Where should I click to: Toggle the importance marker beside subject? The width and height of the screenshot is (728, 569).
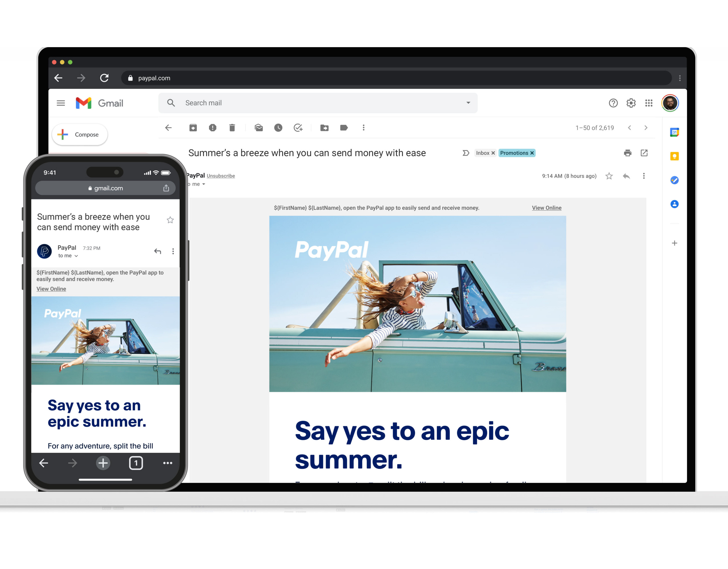(466, 153)
